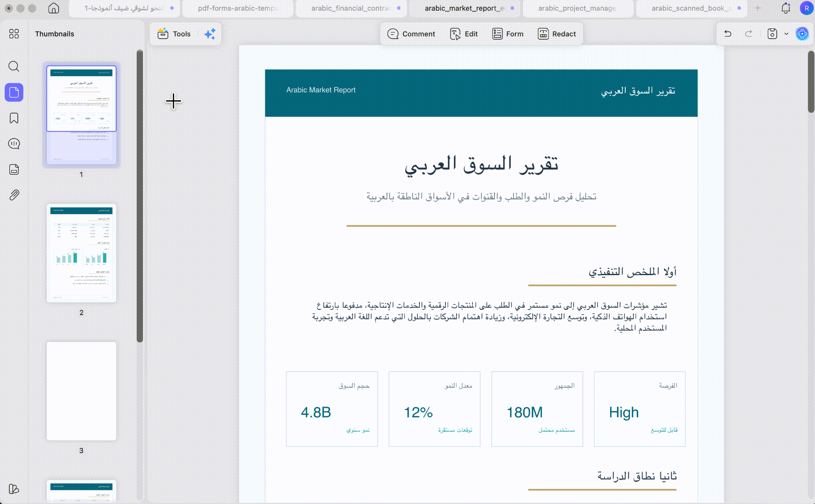This screenshot has height=504, width=815.
Task: Switch to the first Arabic-titled tab
Action: click(125, 8)
